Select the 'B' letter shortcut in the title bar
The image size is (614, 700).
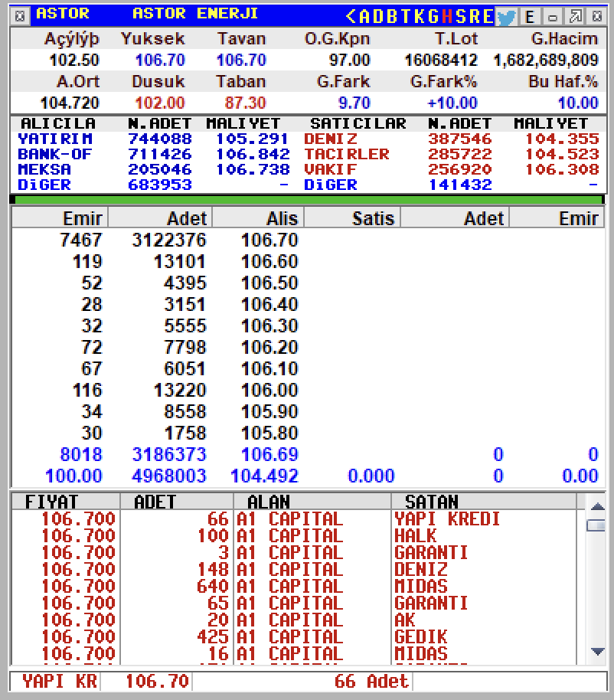pyautogui.click(x=392, y=17)
